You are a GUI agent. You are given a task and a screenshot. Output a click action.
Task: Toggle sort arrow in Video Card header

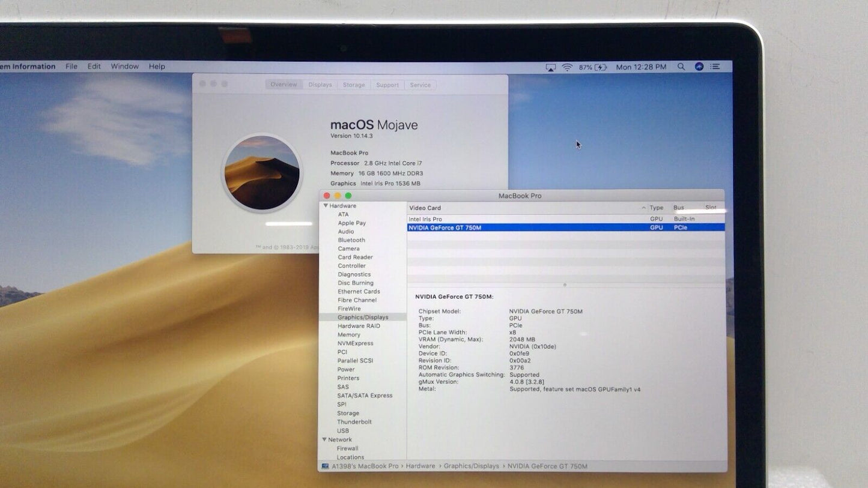tap(643, 208)
